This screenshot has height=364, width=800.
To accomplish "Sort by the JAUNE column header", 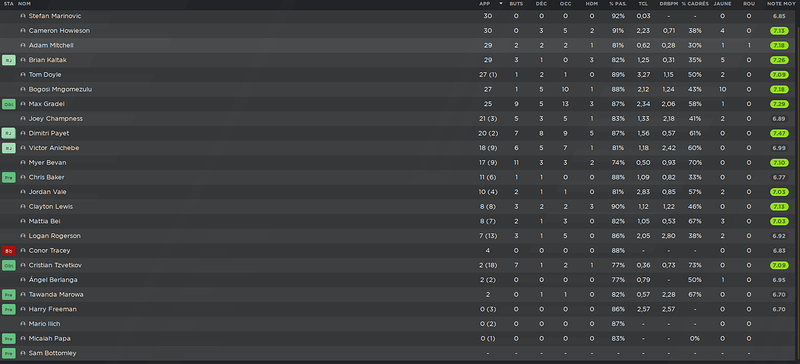I will tap(722, 4).
